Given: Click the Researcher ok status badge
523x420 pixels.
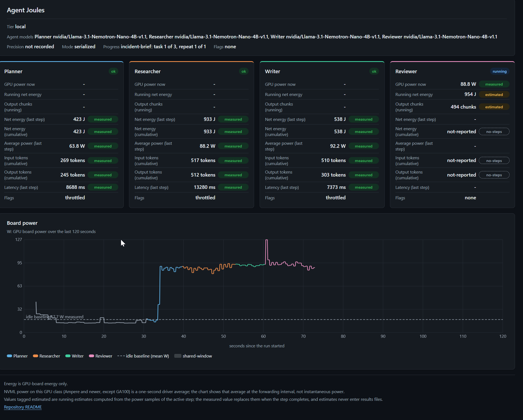Looking at the screenshot, I should [244, 72].
